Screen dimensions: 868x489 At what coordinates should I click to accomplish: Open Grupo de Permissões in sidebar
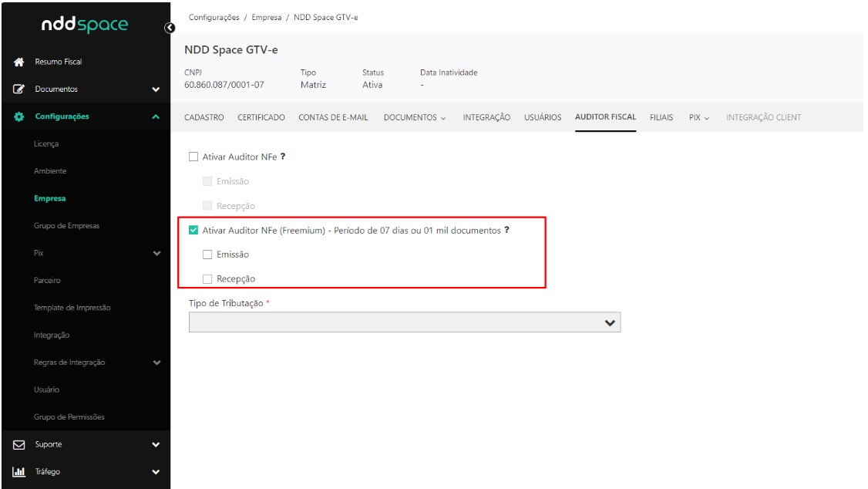point(69,417)
